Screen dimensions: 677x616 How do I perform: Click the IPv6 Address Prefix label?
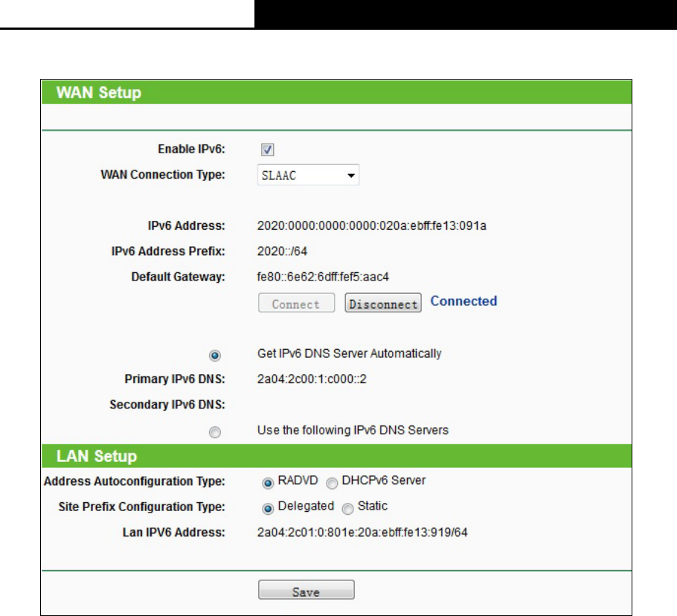coord(168,251)
